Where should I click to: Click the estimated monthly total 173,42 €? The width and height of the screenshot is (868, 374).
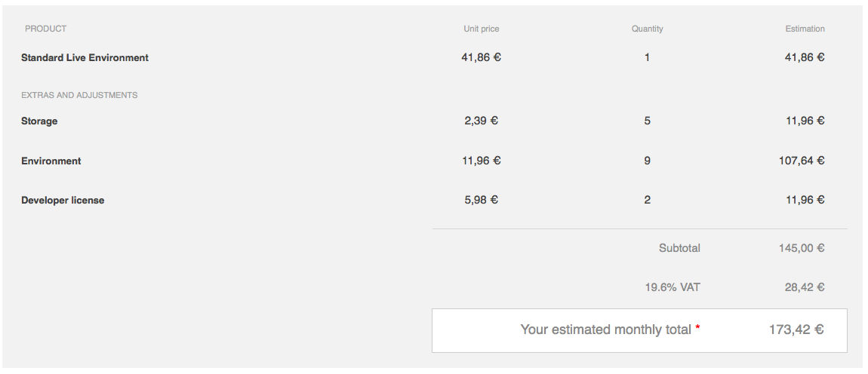click(x=796, y=330)
